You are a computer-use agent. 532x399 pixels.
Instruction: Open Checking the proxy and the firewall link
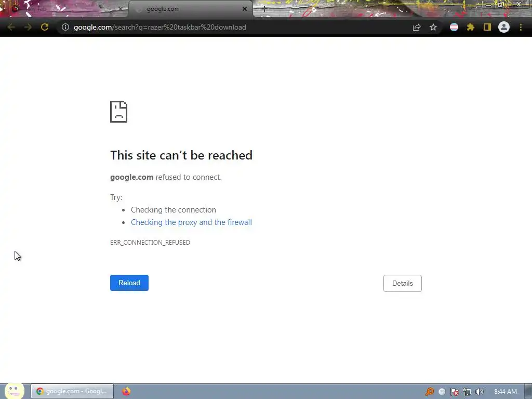point(191,222)
